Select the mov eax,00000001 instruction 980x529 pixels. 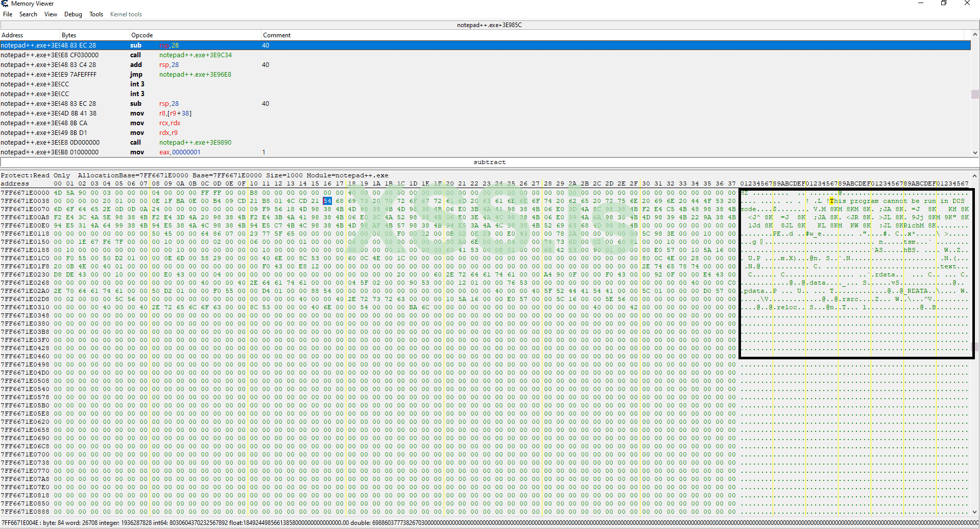pyautogui.click(x=485, y=152)
